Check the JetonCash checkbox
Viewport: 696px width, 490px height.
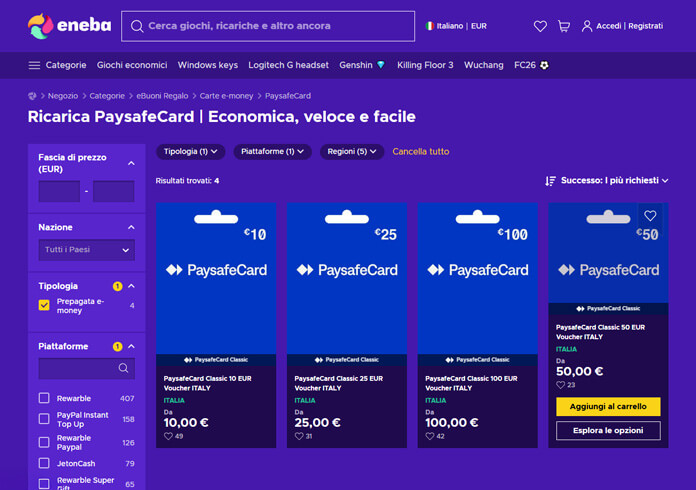pyautogui.click(x=44, y=463)
